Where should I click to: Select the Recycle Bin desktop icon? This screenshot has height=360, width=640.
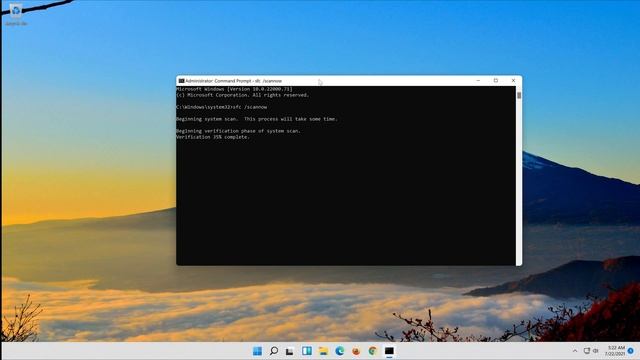tap(16, 15)
